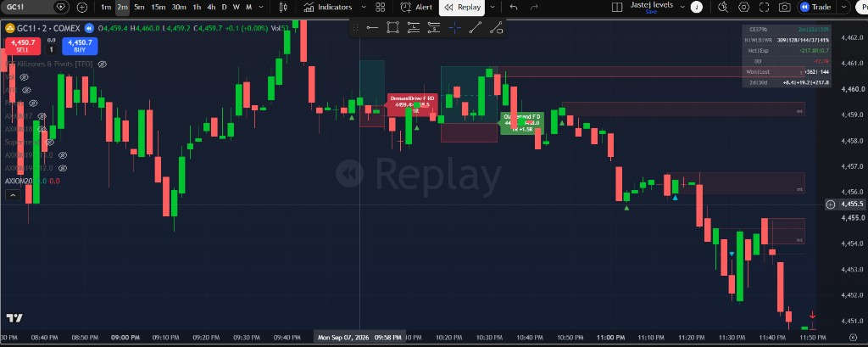Open the Jastej levels layout name
868x347 pixels.
[x=652, y=4]
